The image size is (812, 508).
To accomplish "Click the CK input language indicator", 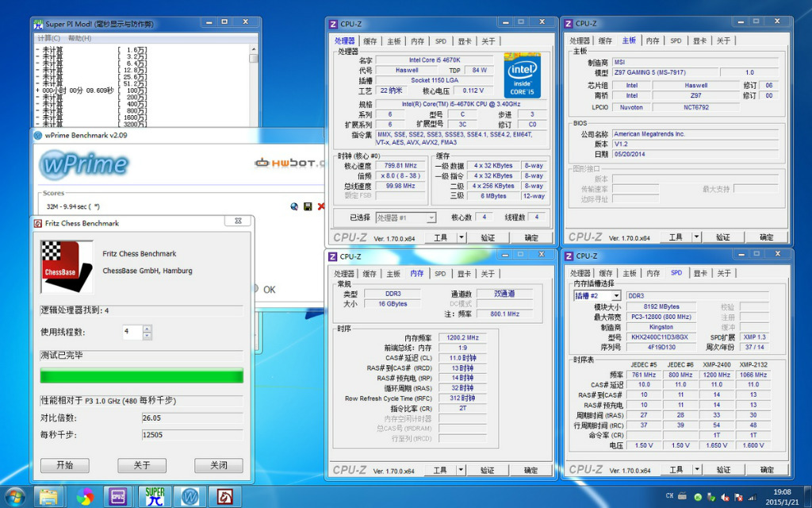I will click(x=669, y=496).
